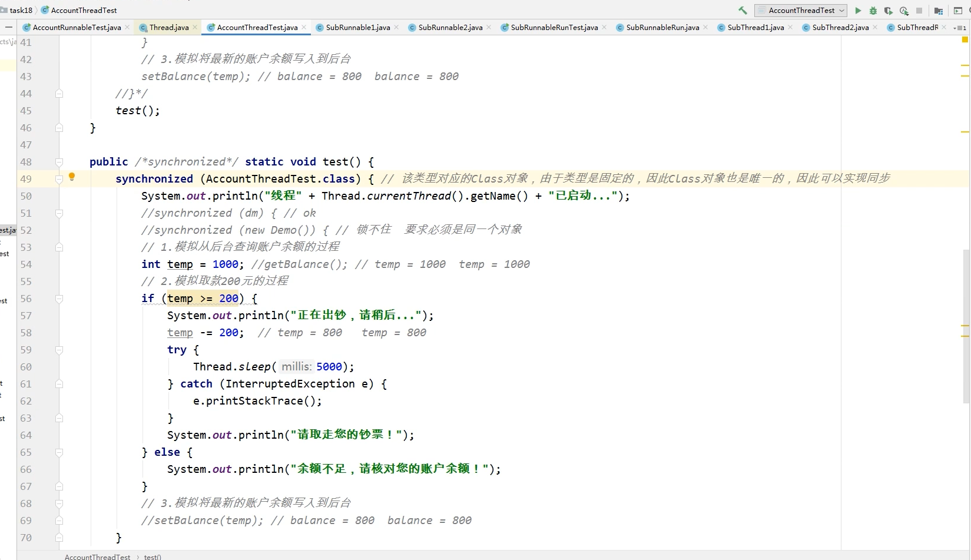Click the gray Stop square icon

coord(919,10)
